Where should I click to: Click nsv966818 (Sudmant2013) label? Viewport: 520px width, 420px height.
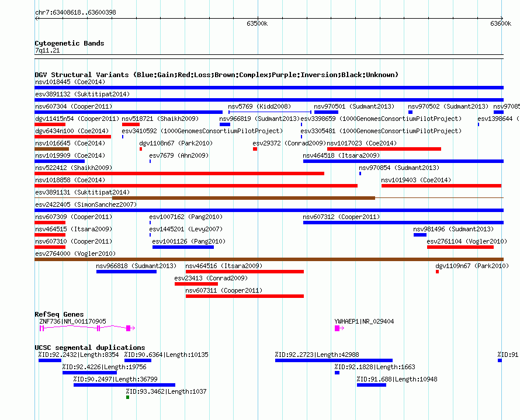coord(136,266)
